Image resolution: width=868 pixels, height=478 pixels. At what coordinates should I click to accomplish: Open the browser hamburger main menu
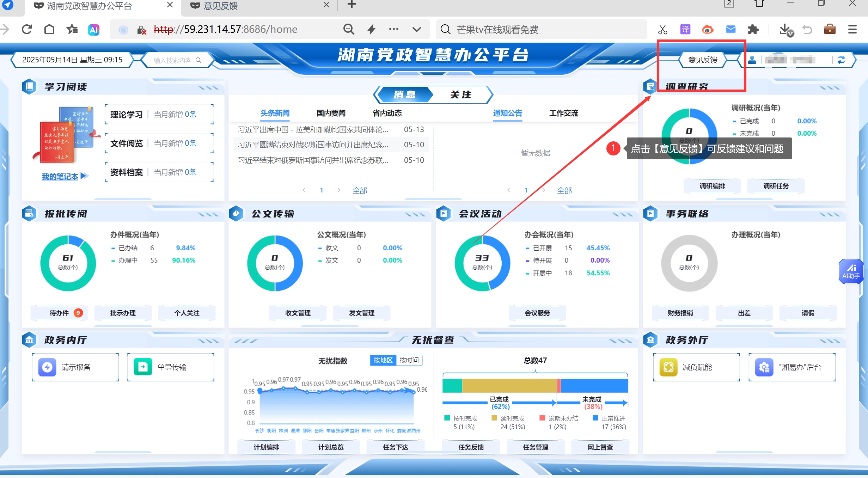click(852, 30)
